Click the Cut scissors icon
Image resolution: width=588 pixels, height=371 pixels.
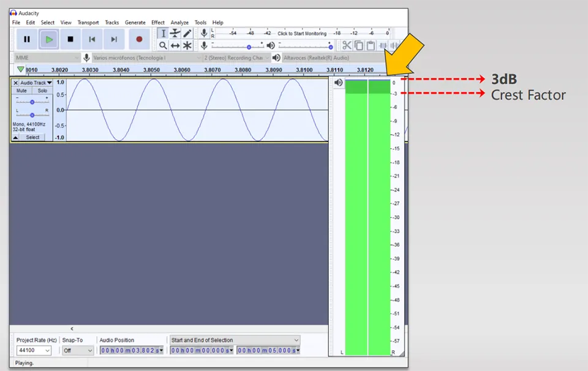click(347, 45)
